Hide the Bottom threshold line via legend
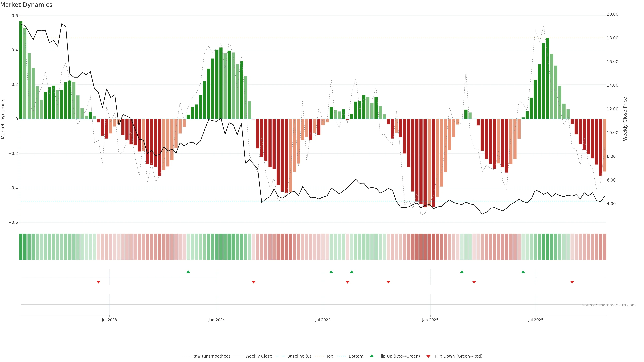644x362 pixels. 356,356
